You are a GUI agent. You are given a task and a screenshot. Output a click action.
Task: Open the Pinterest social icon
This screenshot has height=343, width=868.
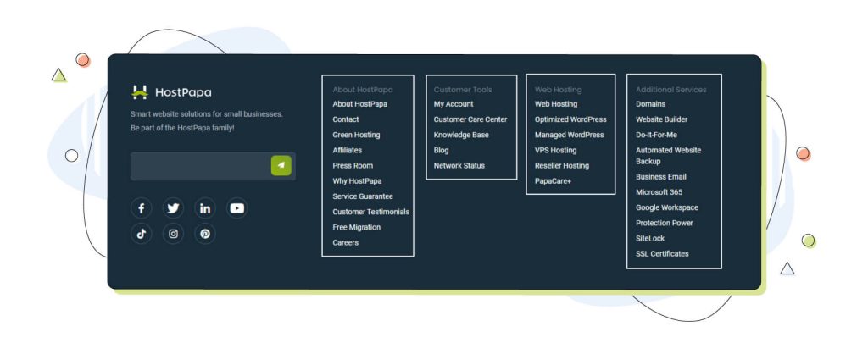tap(205, 234)
